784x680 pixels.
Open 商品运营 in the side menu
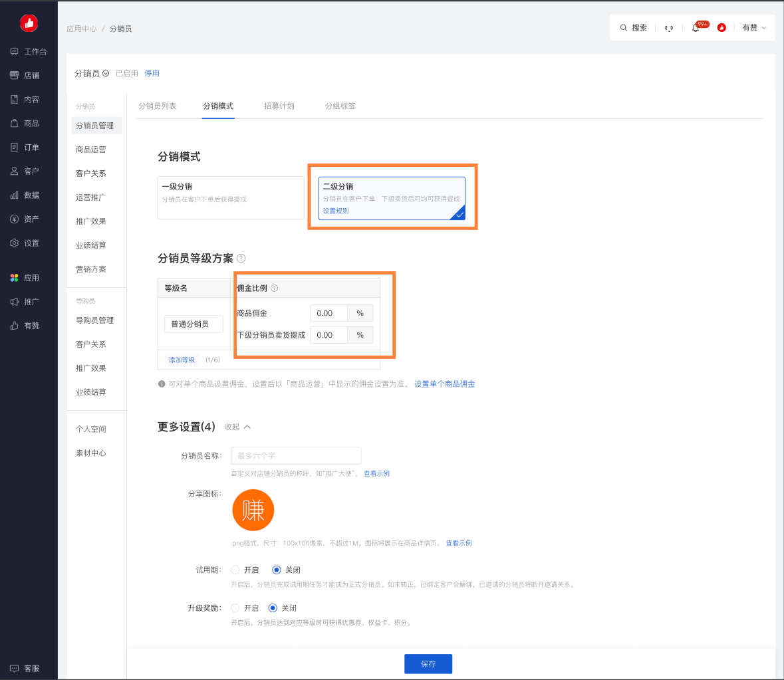91,150
